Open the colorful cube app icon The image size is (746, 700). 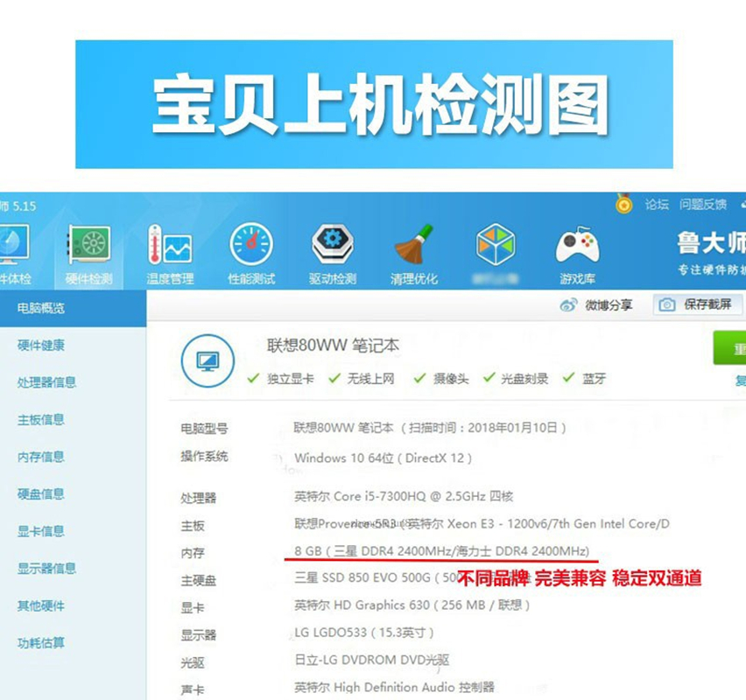[x=496, y=244]
